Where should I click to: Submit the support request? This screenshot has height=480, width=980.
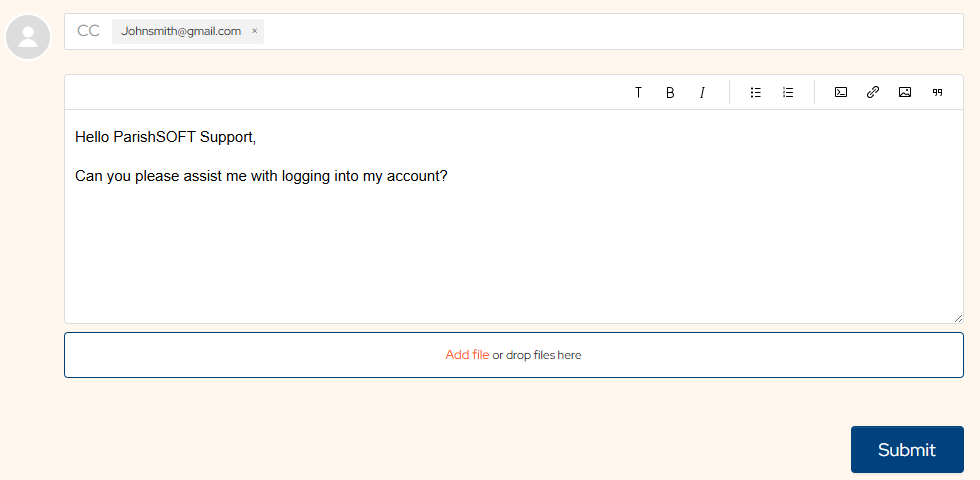point(907,449)
